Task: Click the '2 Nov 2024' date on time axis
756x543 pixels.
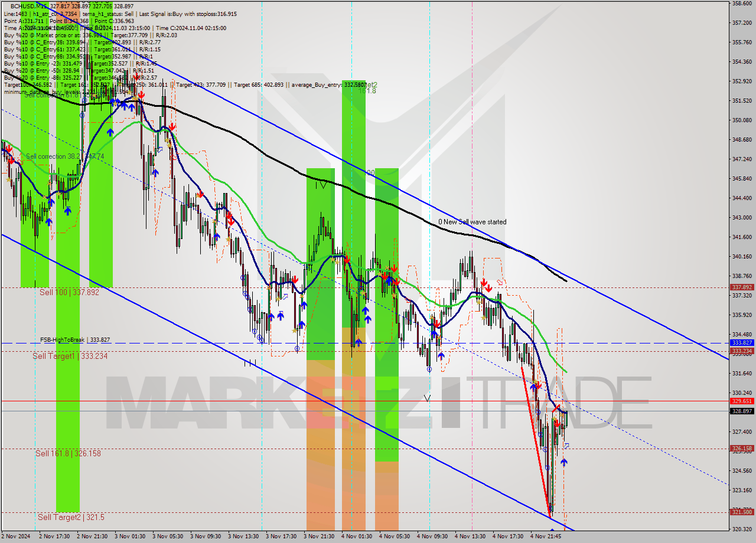Action: point(16,537)
